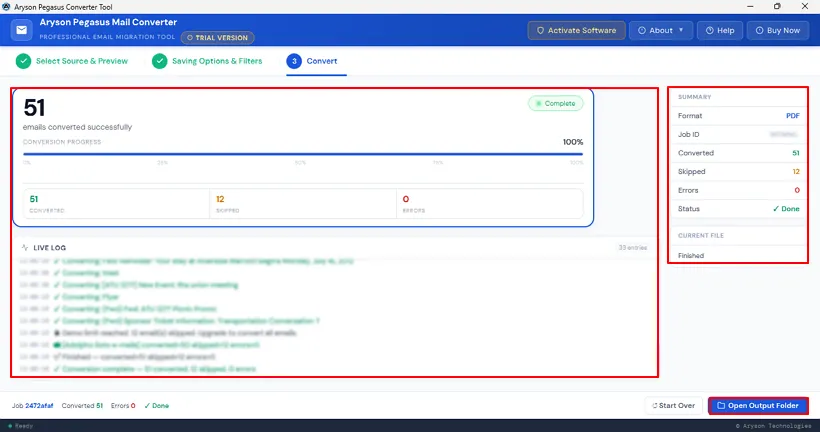Click the LIVE LOG heading
Viewport: 820px width, 432px height.
click(x=50, y=248)
